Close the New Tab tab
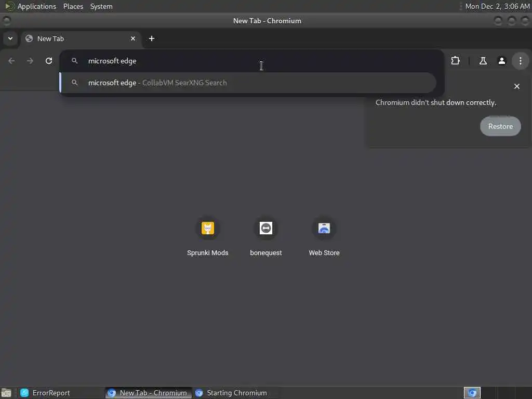This screenshot has width=532, height=399. [x=133, y=38]
